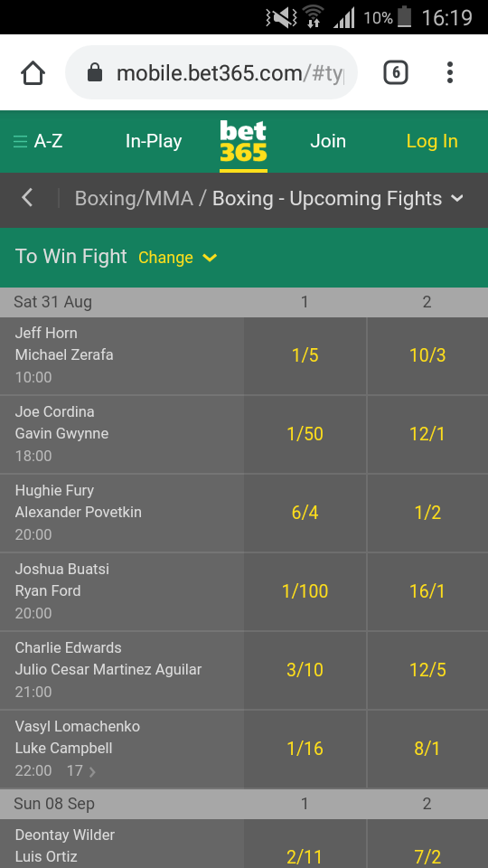Select Alexander Povetkin odds 1/2
The width and height of the screenshot is (488, 868).
(427, 513)
